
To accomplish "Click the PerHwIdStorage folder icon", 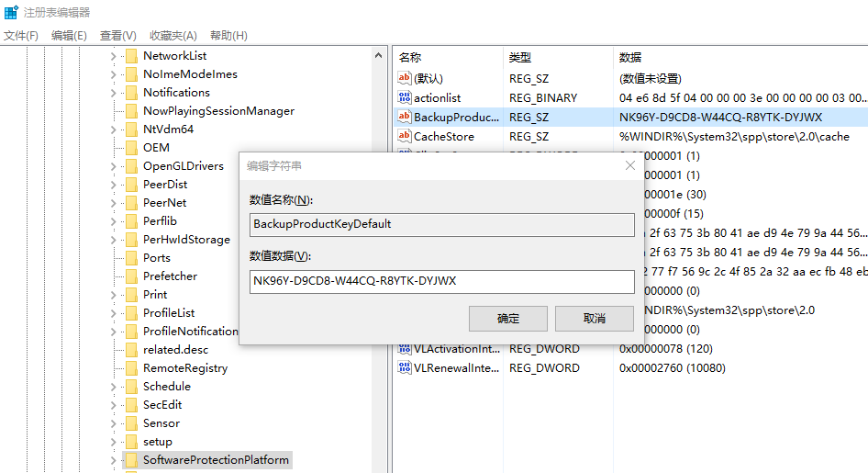I will pos(131,240).
